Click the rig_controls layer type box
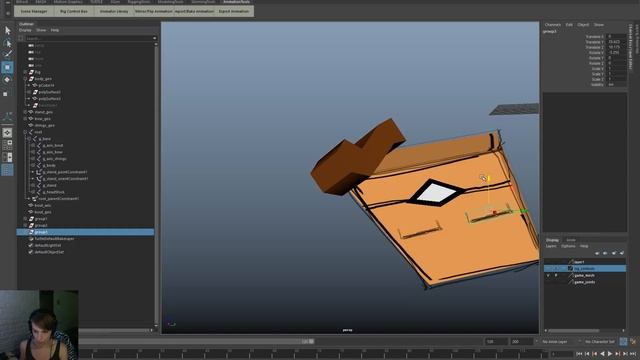The image size is (640, 360). coord(564,269)
